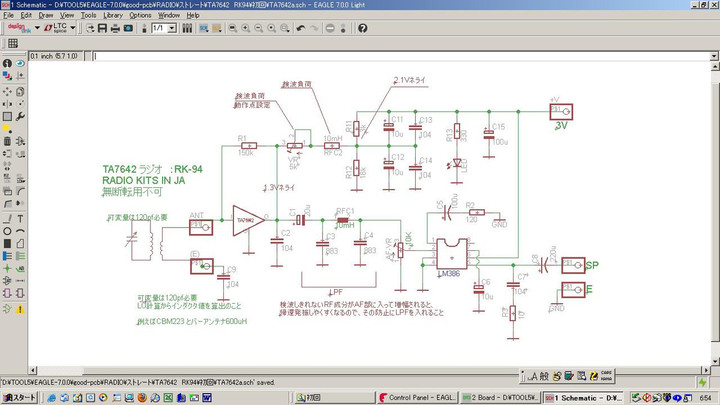
Task: Click the Switch to board icon
Action: click(143, 28)
